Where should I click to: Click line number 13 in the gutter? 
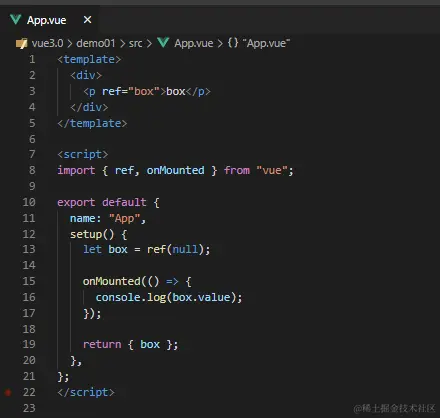29,249
